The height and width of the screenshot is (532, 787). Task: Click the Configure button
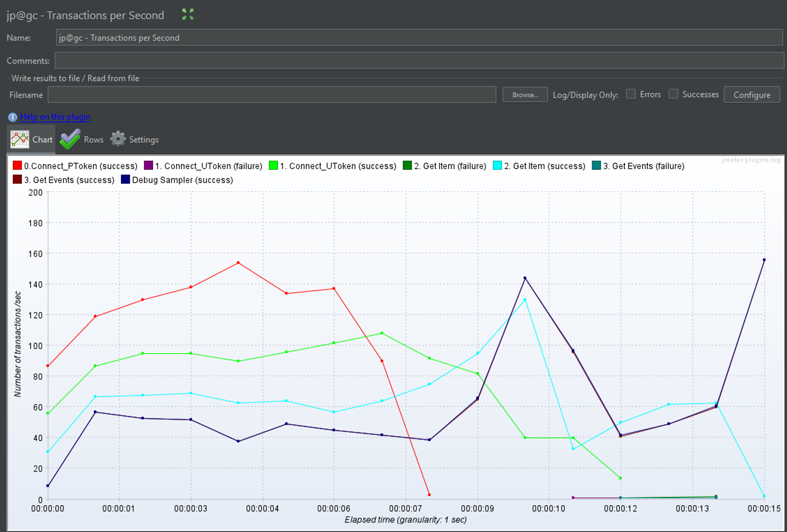pos(752,95)
